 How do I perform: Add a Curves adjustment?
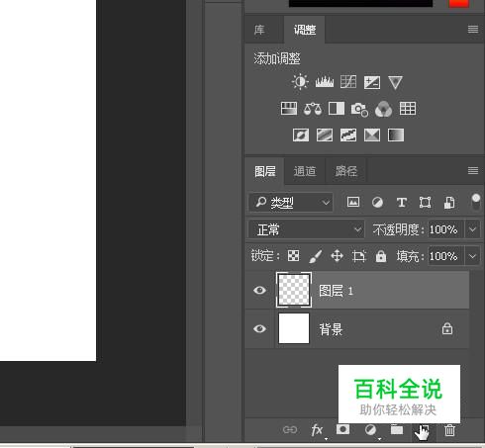[x=348, y=82]
